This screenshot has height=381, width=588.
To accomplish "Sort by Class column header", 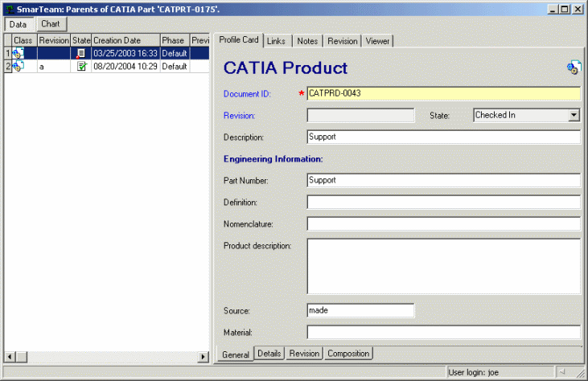I will 24,40.
